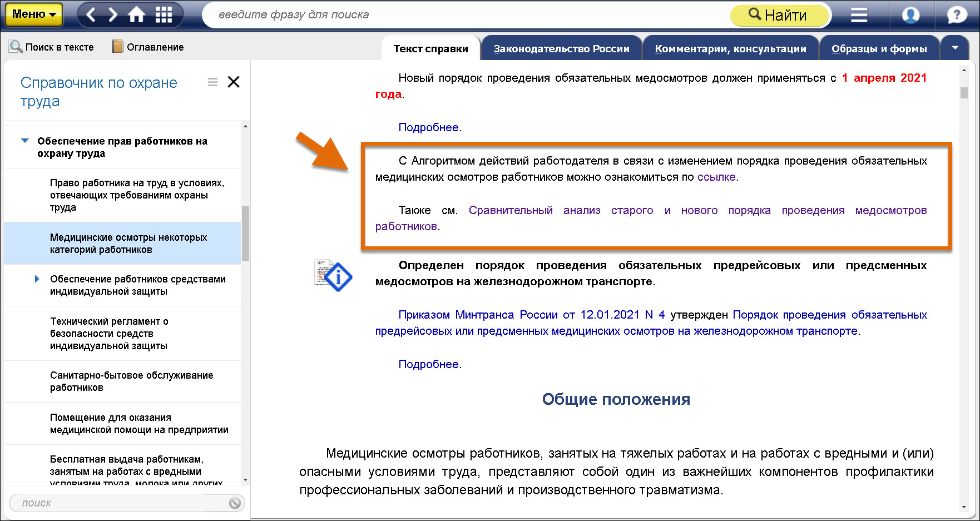Click the back navigation arrow
The width and height of the screenshot is (980, 521).
(x=91, y=15)
